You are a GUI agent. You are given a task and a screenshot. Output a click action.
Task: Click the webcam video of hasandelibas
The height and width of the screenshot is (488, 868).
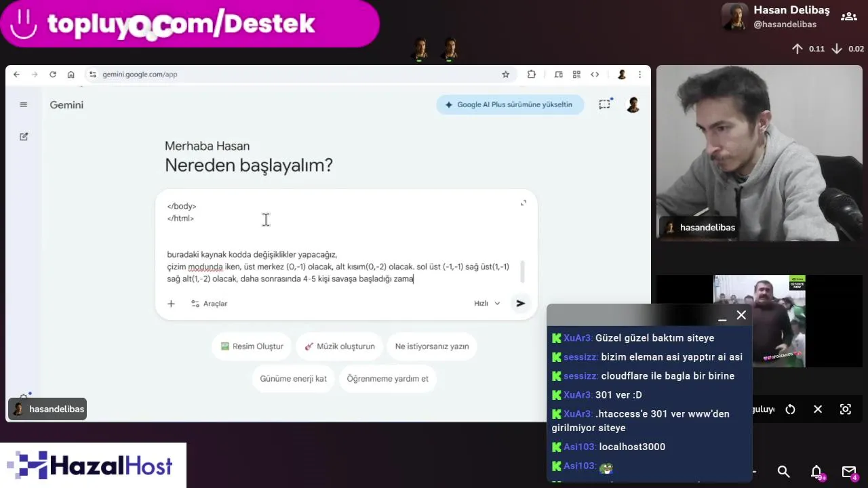(x=759, y=153)
